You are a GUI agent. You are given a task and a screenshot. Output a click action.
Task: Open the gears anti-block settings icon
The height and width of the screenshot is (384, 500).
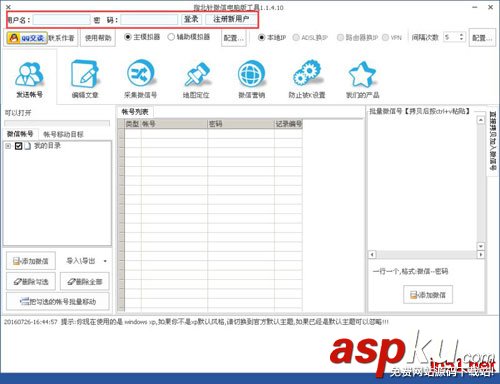coord(307,79)
